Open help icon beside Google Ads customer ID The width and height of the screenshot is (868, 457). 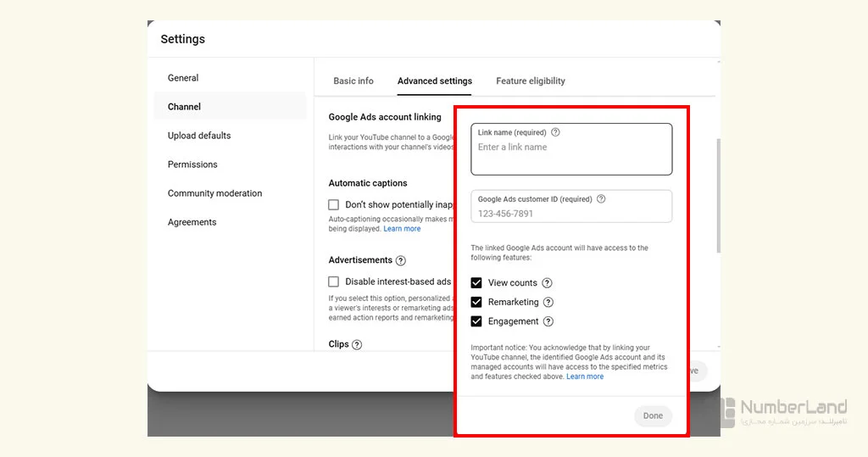click(x=601, y=199)
